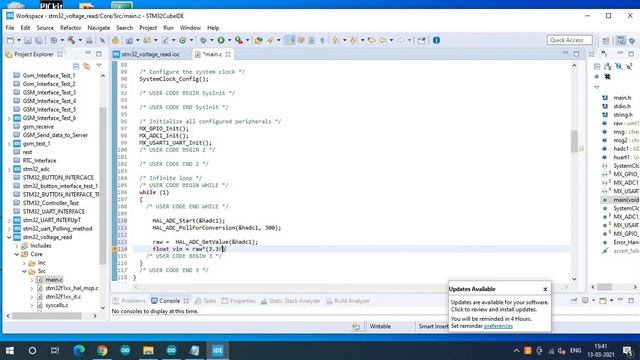Click the blue information icon in toolbar

(x=436, y=40)
